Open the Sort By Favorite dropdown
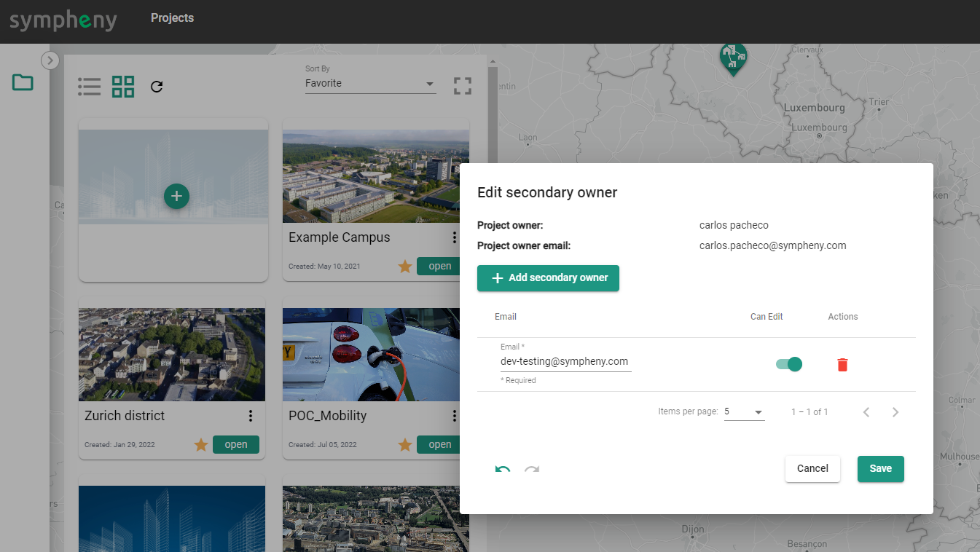The height and width of the screenshot is (552, 980). [x=370, y=84]
